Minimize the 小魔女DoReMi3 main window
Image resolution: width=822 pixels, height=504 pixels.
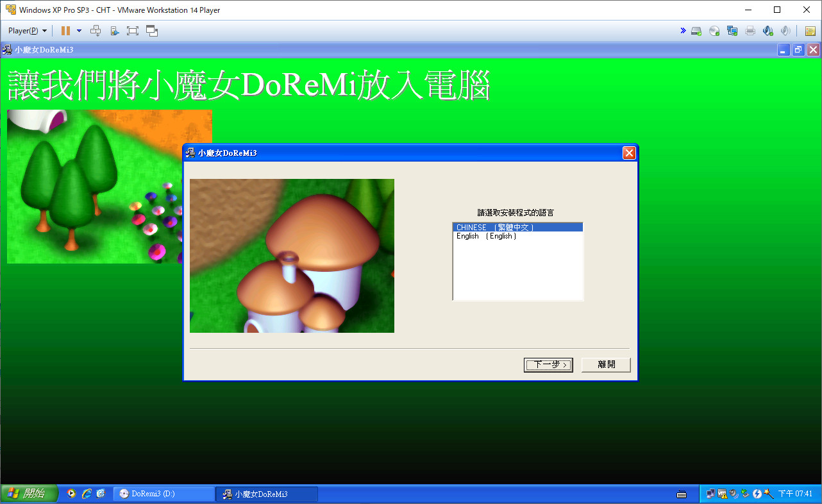[x=784, y=49]
